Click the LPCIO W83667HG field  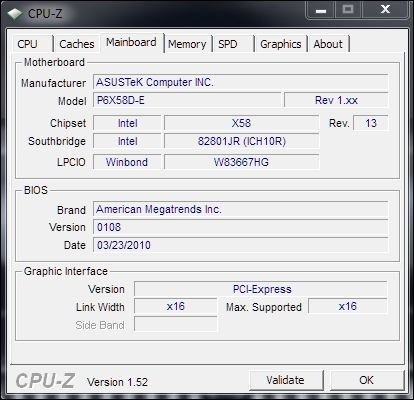click(242, 162)
